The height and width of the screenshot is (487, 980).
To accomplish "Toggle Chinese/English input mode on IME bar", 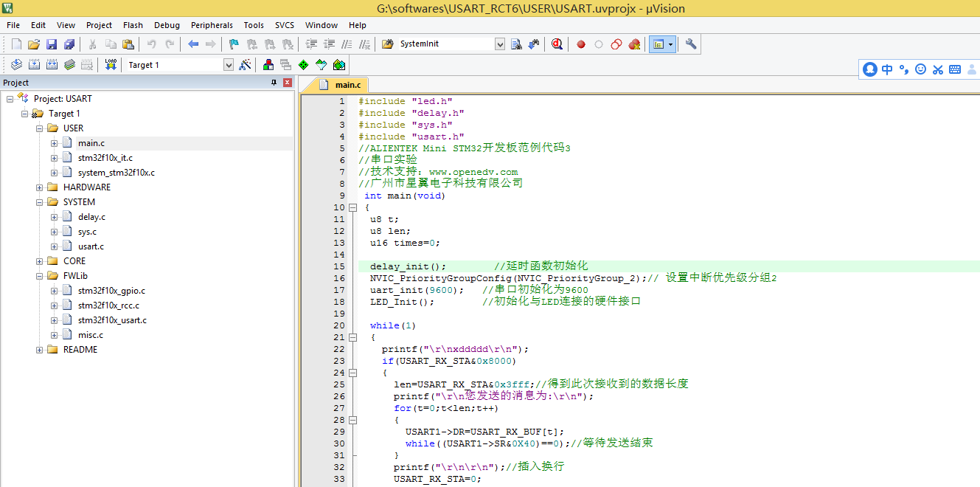I will point(886,69).
